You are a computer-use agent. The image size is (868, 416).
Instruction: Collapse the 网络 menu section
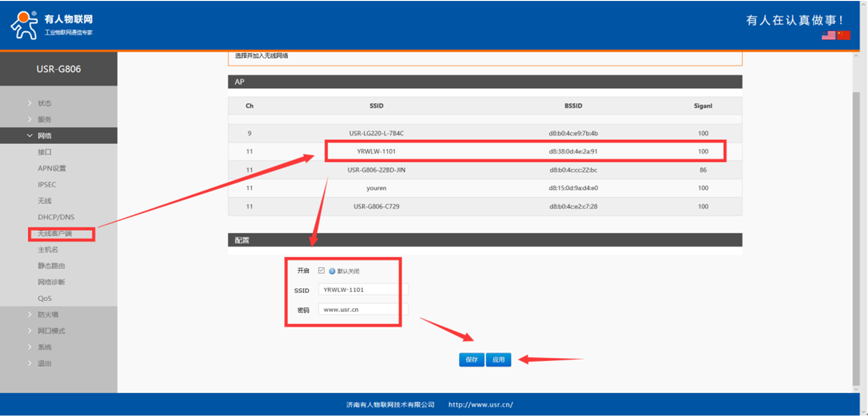45,136
